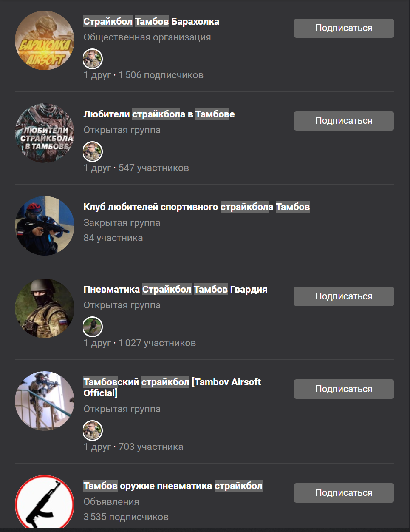
Task: Click the Пневматика Страйкбол Тамбов Гвардия avatar
Action: pos(45,308)
